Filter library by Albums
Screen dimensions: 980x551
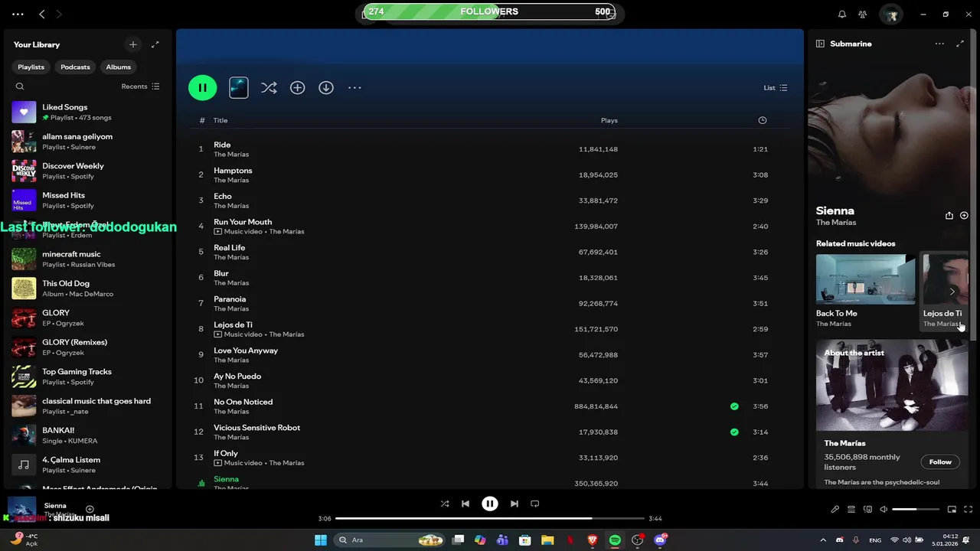(119, 67)
